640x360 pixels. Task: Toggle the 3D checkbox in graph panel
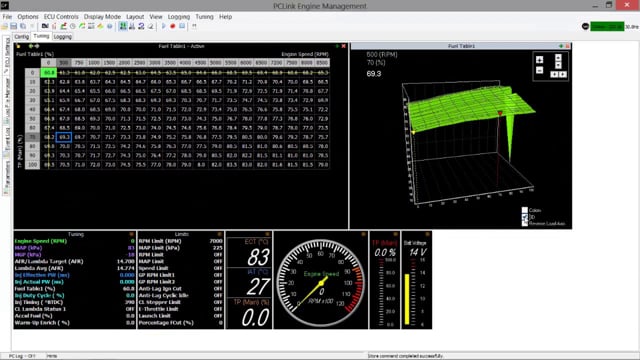(524, 217)
